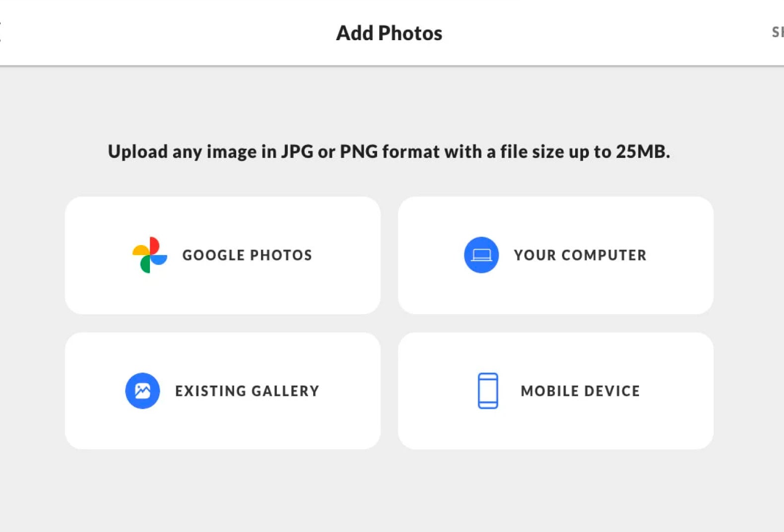
Task: Click the blue laptop icon
Action: 481,255
